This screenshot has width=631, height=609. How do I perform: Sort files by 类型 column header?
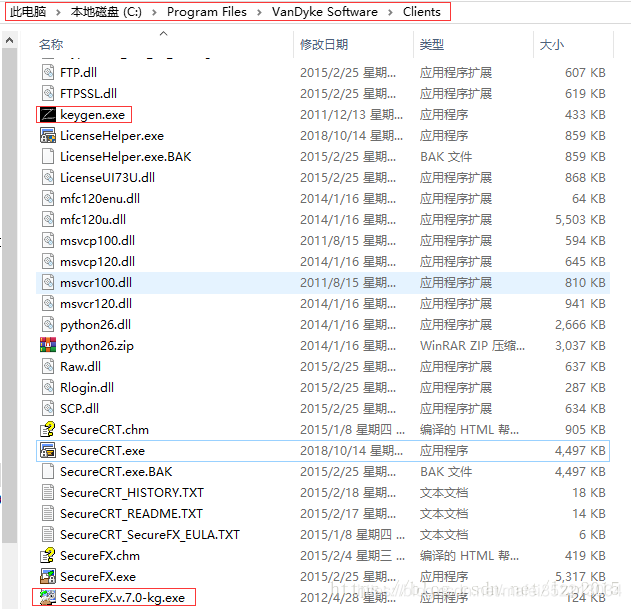[431, 44]
